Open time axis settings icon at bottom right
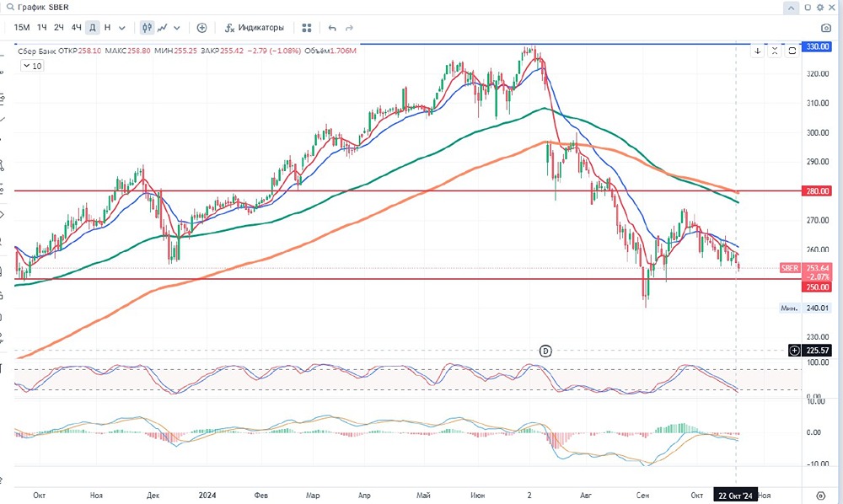Image resolution: width=843 pixels, height=504 pixels. coord(821,496)
